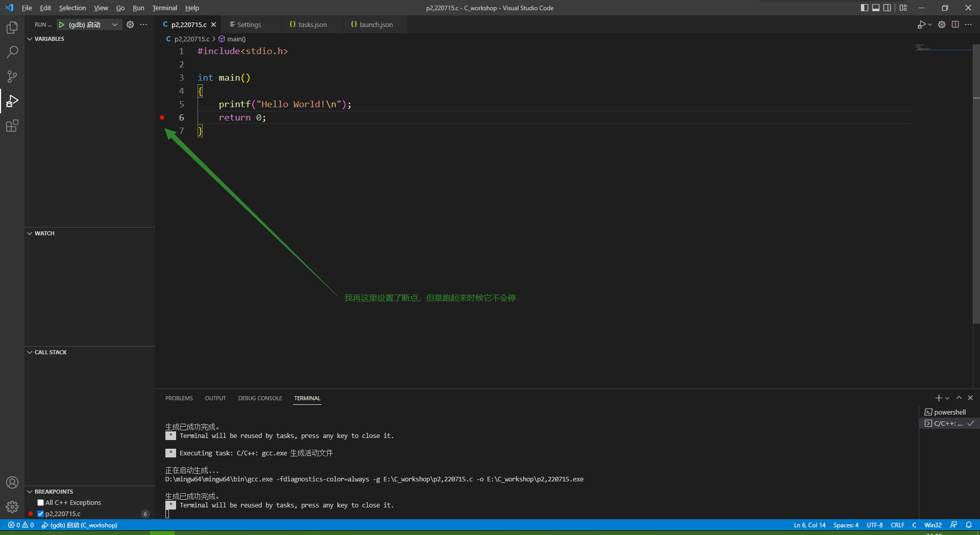
Task: Add a new terminal with plus icon
Action: pos(938,398)
